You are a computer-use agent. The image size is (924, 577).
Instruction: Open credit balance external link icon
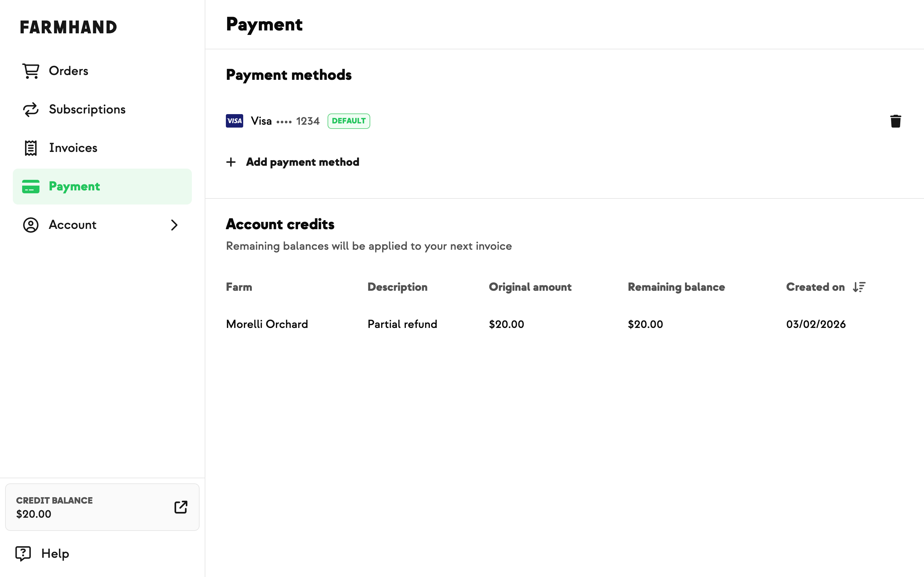(181, 507)
